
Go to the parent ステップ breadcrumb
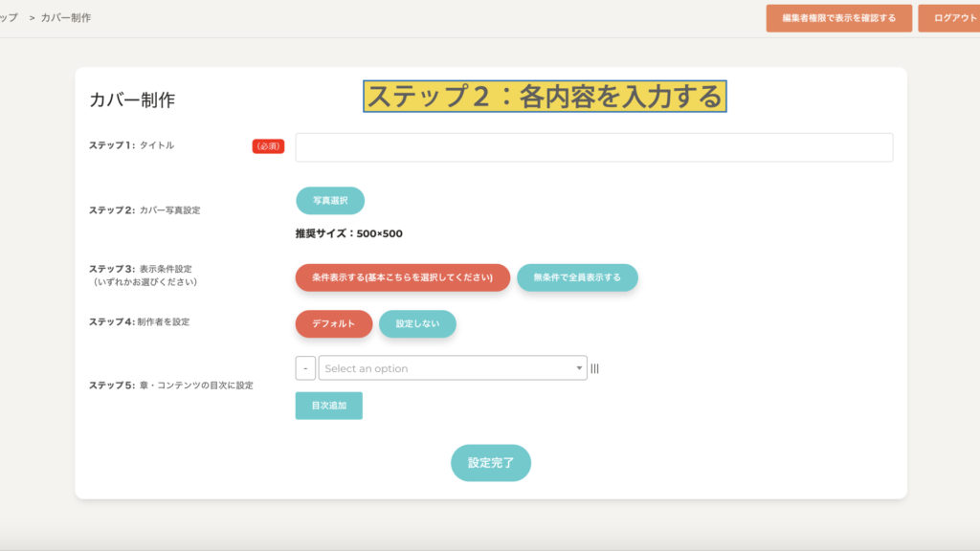click(9, 18)
